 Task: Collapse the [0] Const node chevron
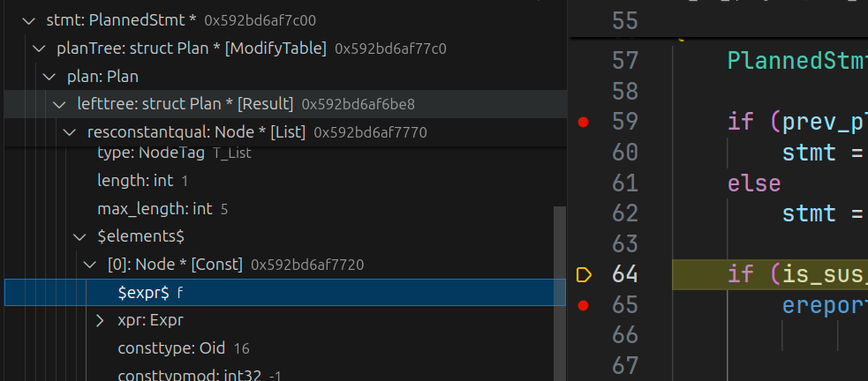tap(90, 265)
